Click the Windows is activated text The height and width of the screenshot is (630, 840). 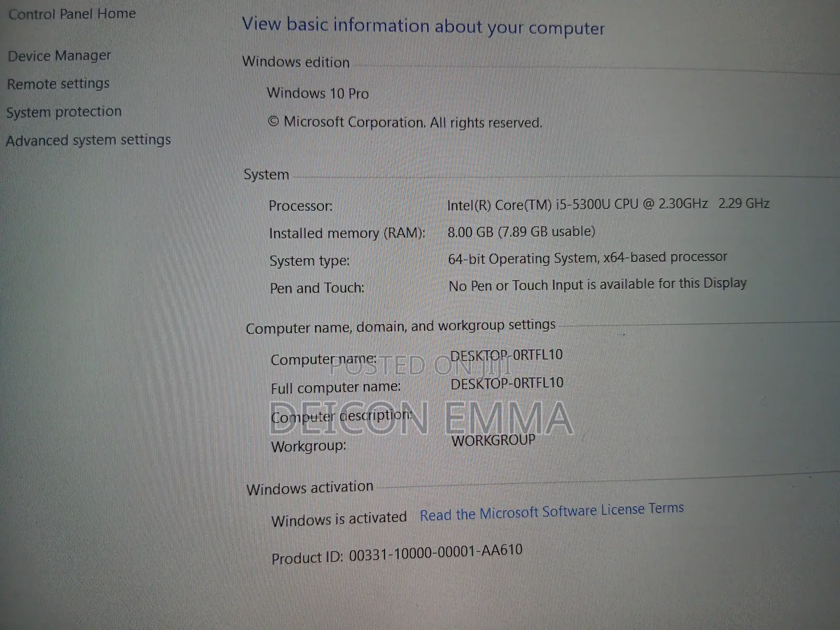tap(339, 519)
